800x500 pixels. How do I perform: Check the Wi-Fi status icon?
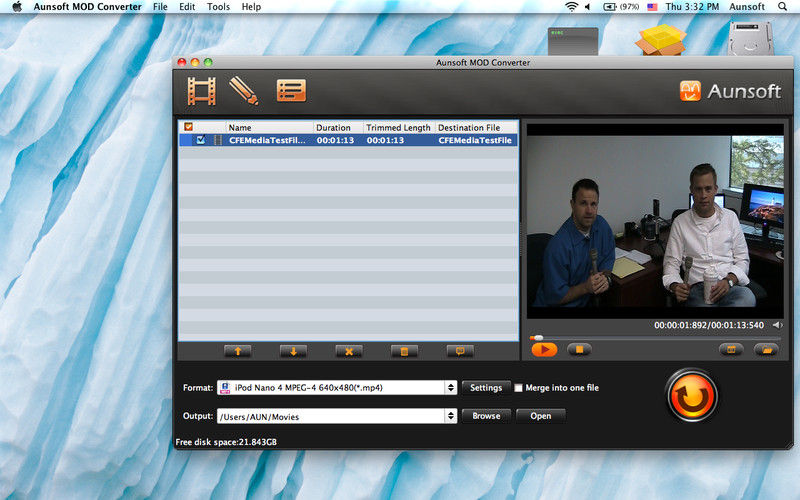click(571, 7)
